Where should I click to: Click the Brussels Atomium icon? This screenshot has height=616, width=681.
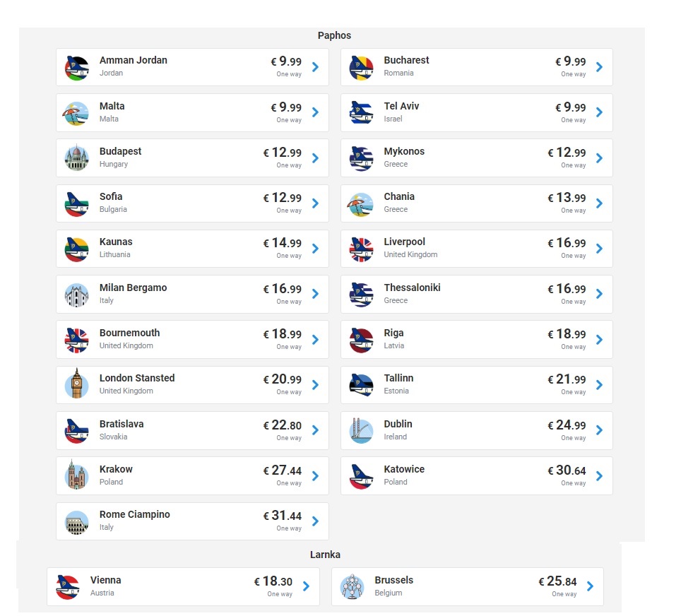[x=353, y=586]
